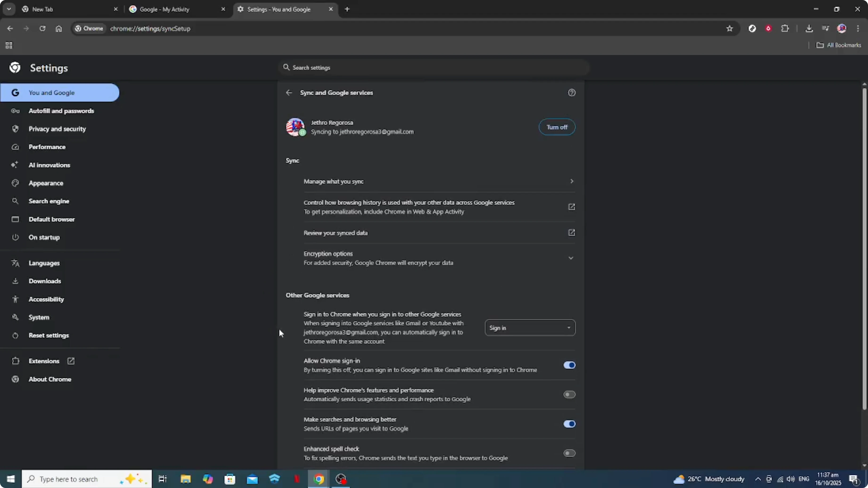This screenshot has width=868, height=488.
Task: Disable Make searches and browsing better
Action: click(x=569, y=424)
